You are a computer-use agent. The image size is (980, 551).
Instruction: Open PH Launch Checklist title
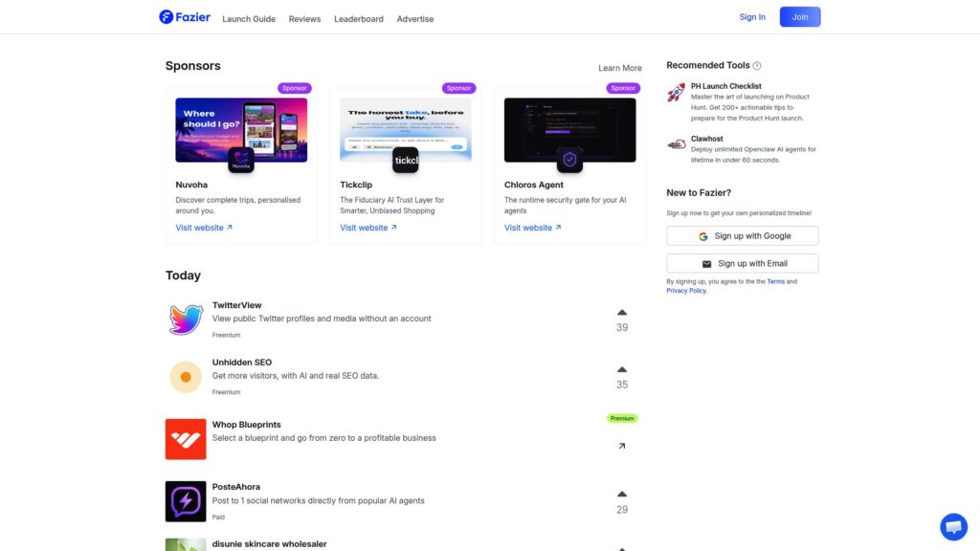point(725,86)
